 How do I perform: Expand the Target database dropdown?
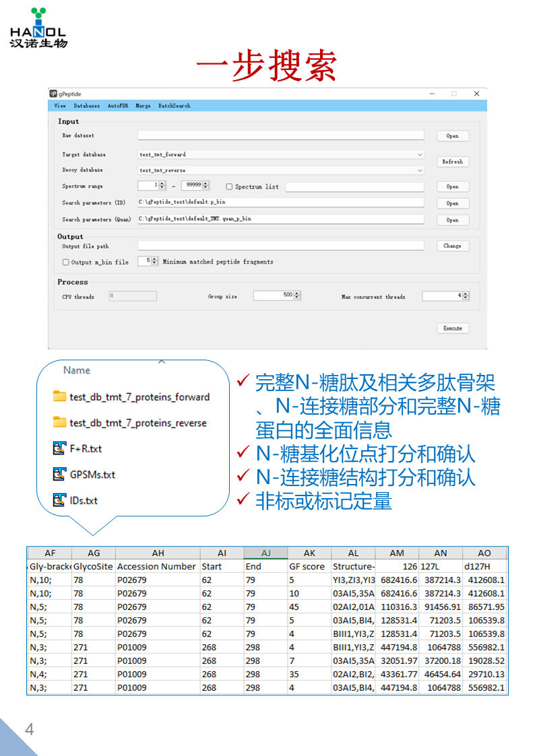420,155
